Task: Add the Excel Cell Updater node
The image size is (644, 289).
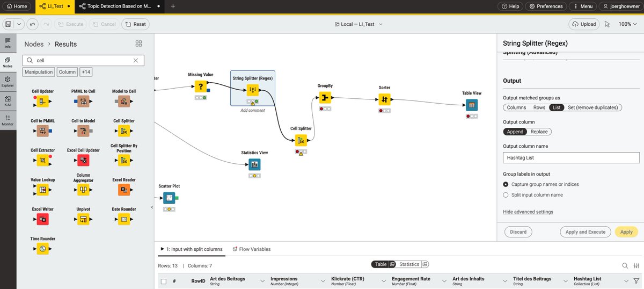Action: pos(83,160)
